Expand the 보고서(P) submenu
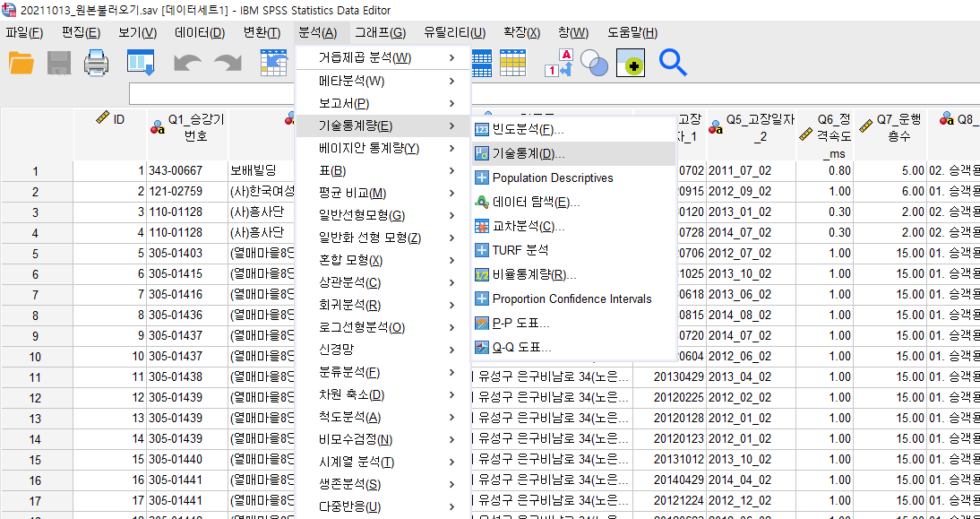This screenshot has width=980, height=519. click(383, 103)
